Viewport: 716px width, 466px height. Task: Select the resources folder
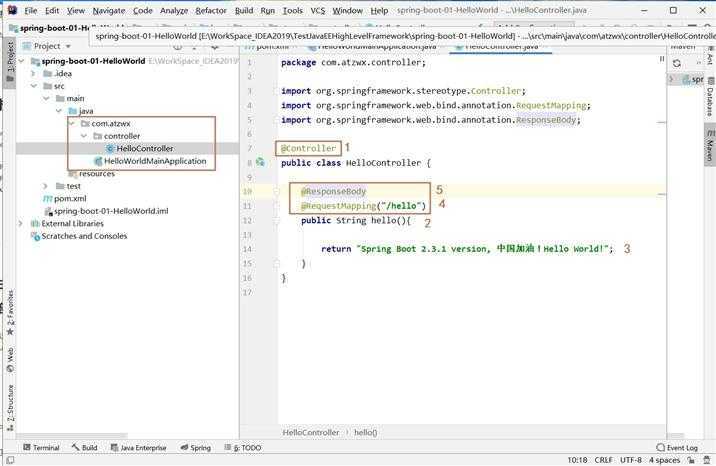point(97,174)
